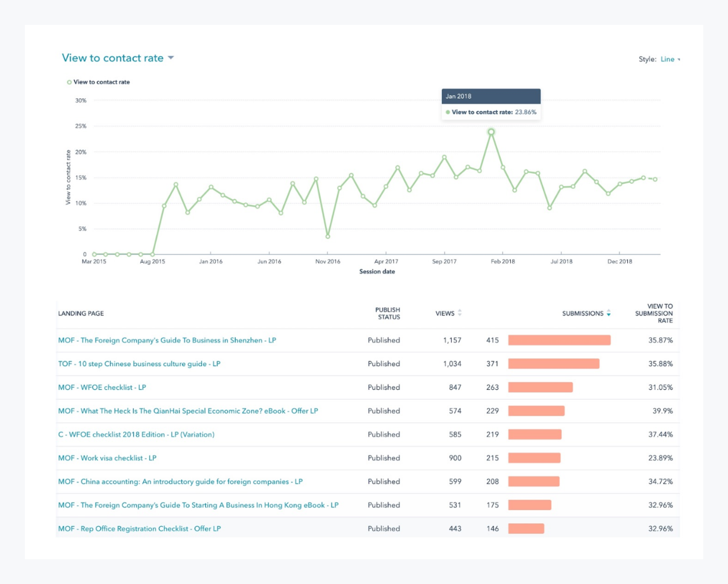Click the last data point on the line chart
728x584 pixels.
[655, 179]
